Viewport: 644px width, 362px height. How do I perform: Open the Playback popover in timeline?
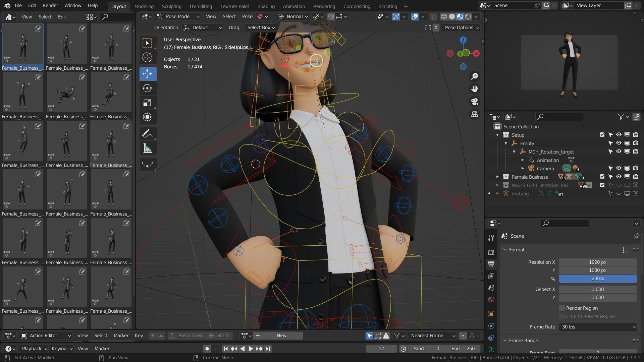34,349
